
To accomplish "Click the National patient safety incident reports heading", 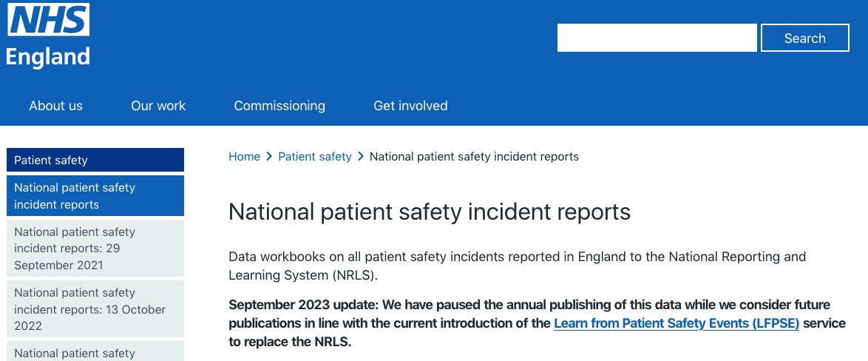I will [430, 212].
